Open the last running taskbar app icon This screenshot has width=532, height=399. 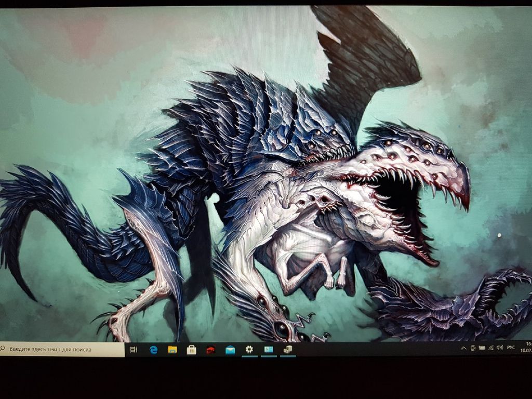[x=287, y=350]
